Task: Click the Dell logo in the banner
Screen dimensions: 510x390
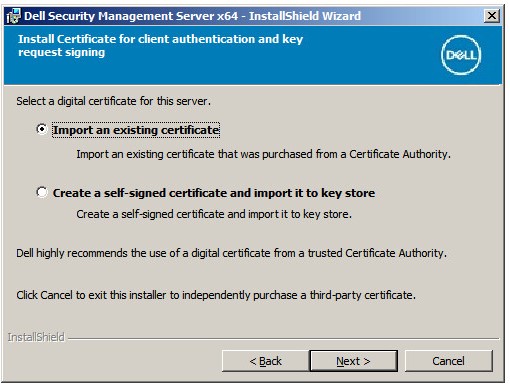Action: (x=461, y=55)
